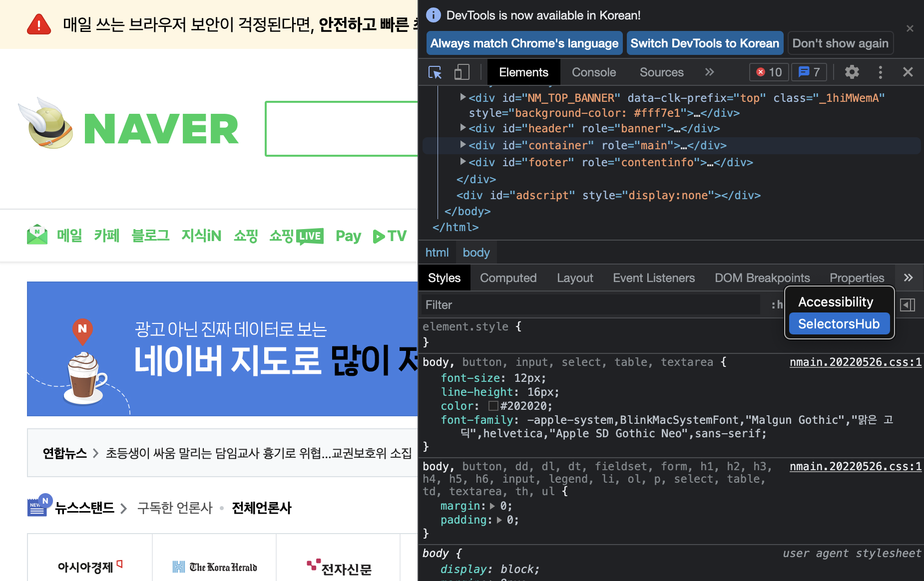Select the Computed tab
The image size is (924, 581).
pos(508,278)
